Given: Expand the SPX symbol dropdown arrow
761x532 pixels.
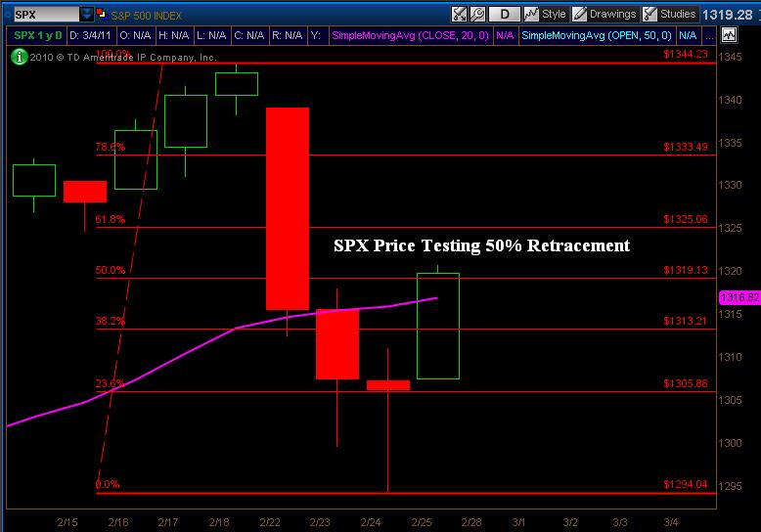Looking at the screenshot, I should [87, 15].
